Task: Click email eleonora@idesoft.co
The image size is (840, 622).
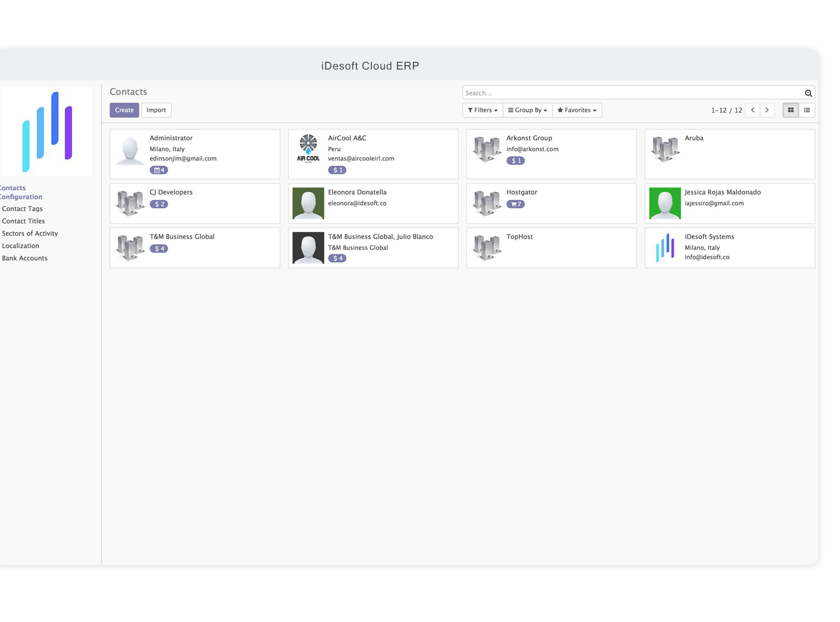Action: [357, 203]
